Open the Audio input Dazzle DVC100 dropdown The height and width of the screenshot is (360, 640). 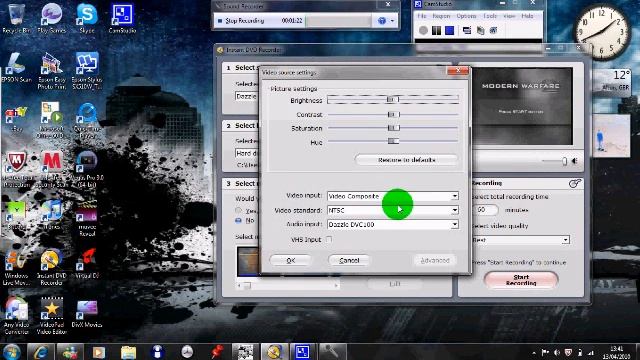tap(454, 224)
